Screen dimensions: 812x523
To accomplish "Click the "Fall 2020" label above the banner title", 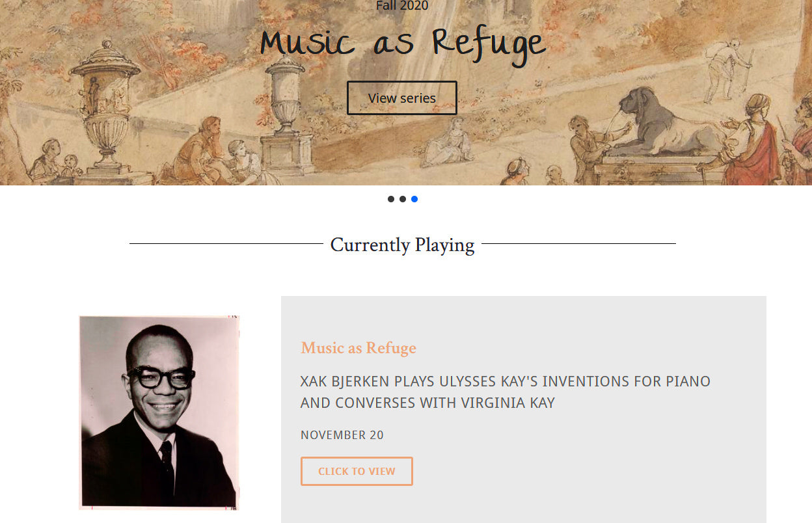I will pyautogui.click(x=401, y=6).
